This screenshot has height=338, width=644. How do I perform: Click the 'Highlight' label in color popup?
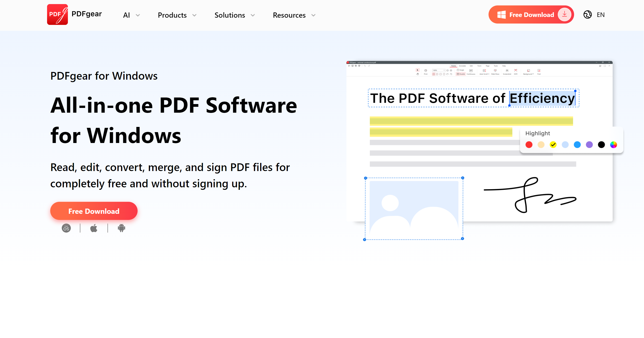tap(537, 133)
